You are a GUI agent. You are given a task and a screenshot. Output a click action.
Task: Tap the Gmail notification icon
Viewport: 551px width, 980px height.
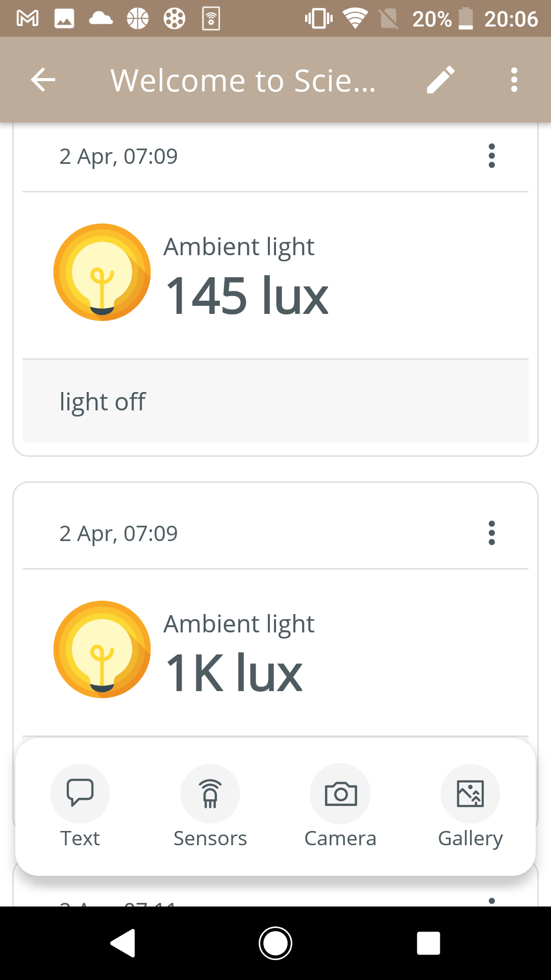click(x=28, y=19)
